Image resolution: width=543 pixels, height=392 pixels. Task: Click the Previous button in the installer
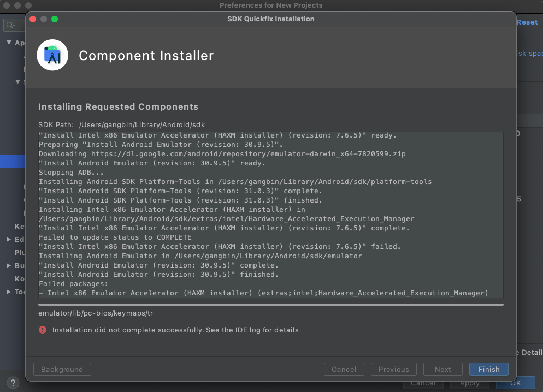click(x=393, y=369)
